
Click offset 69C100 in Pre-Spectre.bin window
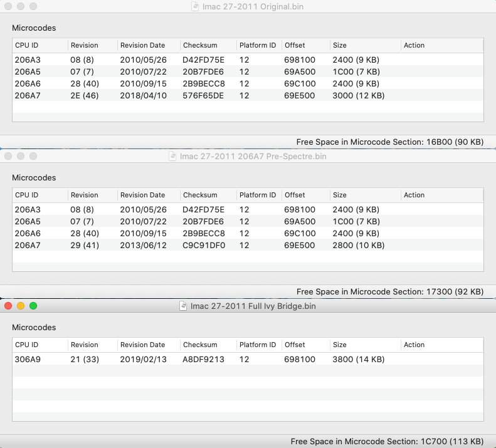tap(300, 233)
